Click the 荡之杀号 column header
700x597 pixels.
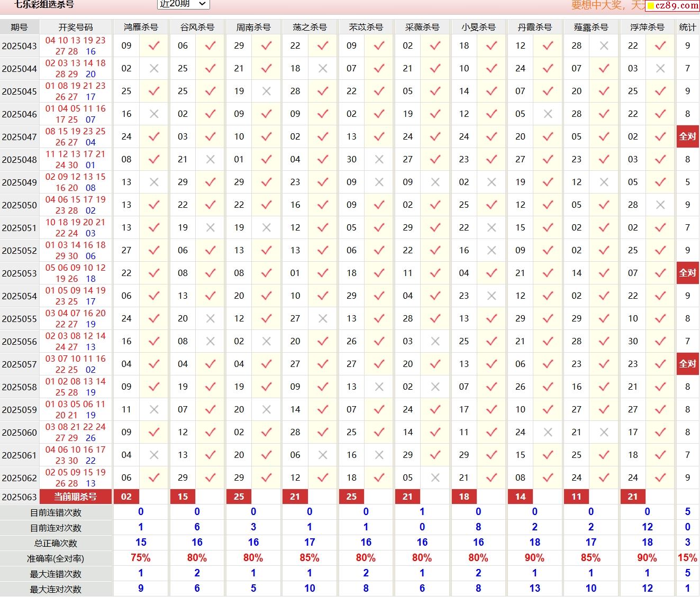(x=310, y=27)
